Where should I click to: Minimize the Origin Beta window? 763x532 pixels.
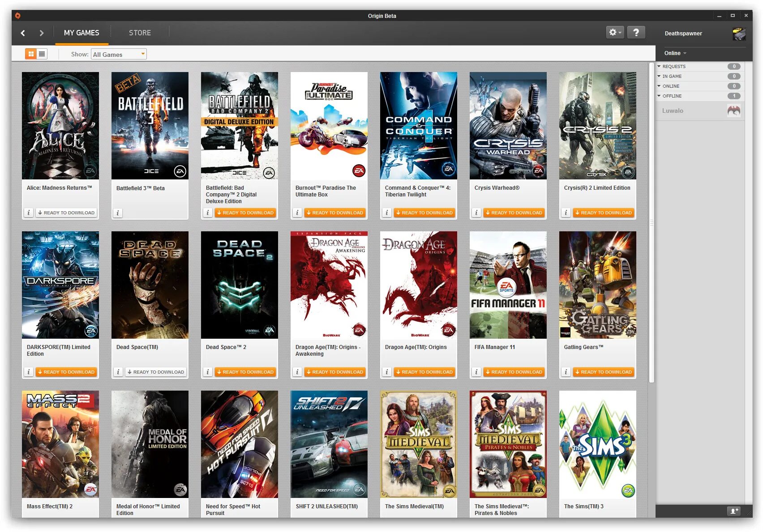[719, 16]
